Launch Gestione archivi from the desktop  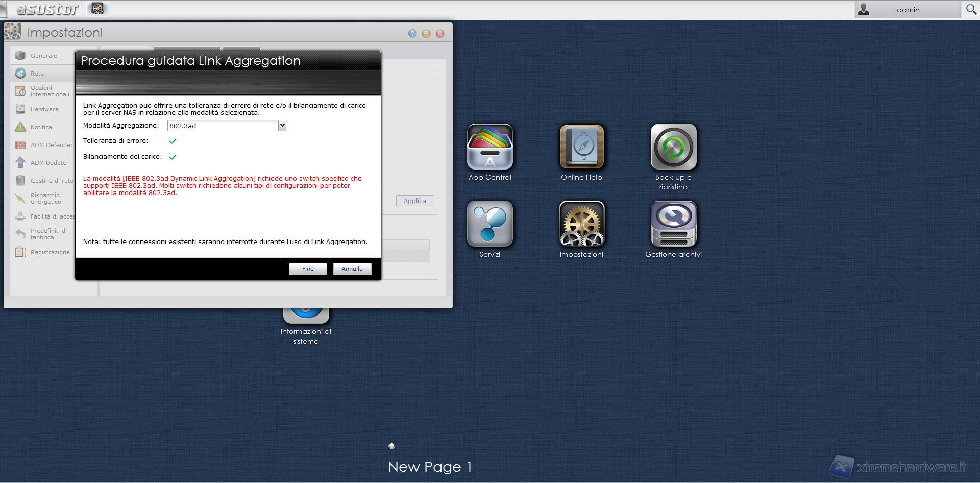pos(673,224)
